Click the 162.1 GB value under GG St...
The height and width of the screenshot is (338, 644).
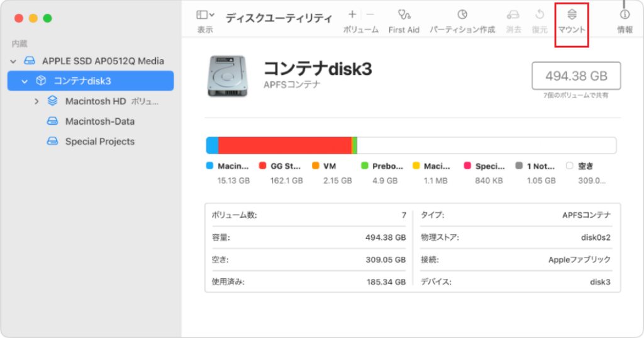coord(287,181)
